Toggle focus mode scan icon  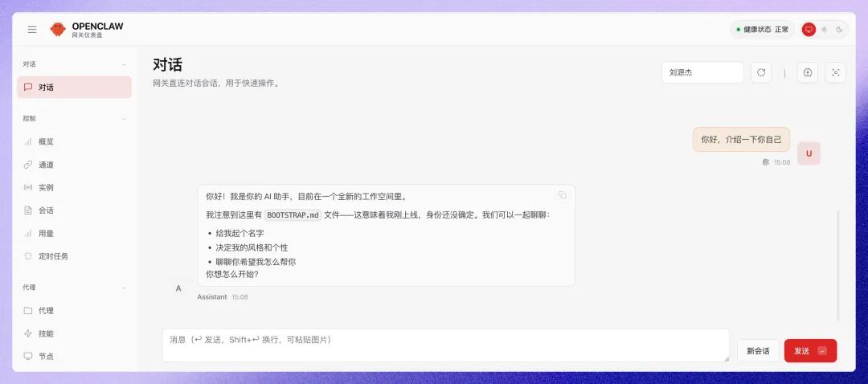pos(836,72)
